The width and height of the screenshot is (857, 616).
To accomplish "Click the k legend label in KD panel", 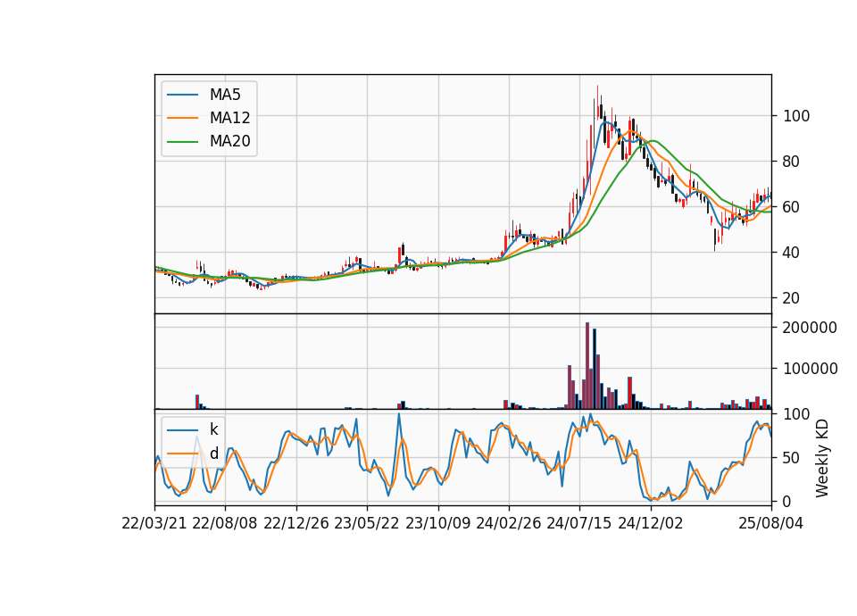I will (213, 429).
